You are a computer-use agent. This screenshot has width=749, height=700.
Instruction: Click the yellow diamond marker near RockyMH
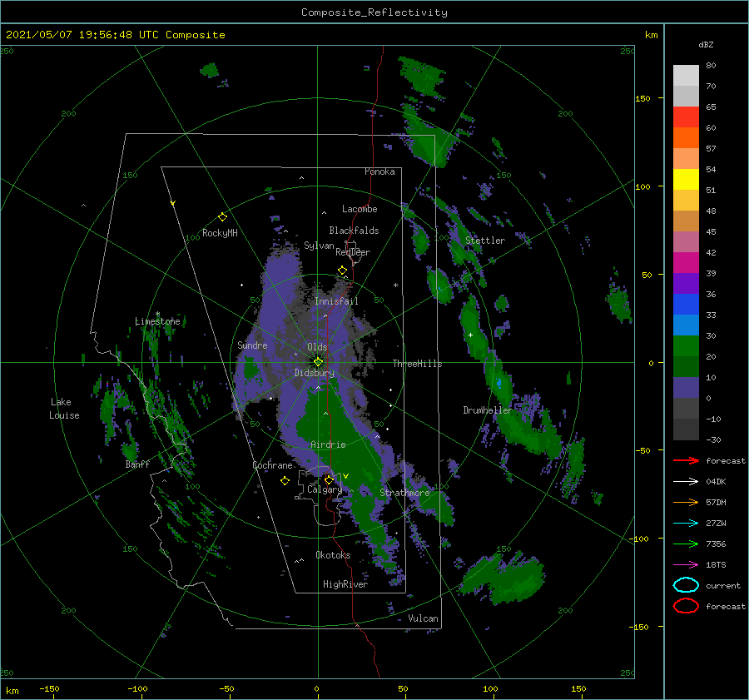tap(222, 217)
